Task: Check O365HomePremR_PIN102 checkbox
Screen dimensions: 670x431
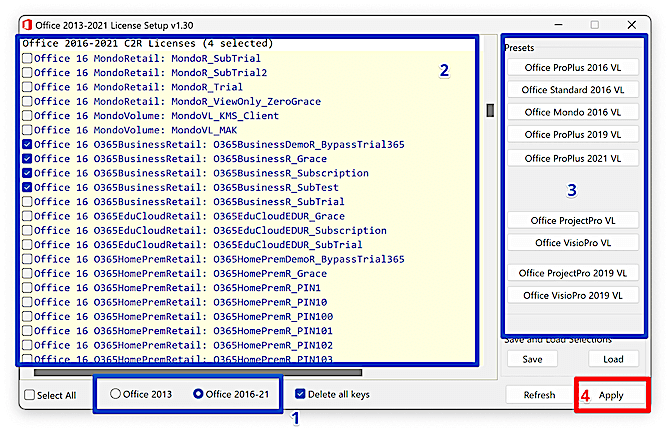Action: tap(27, 345)
